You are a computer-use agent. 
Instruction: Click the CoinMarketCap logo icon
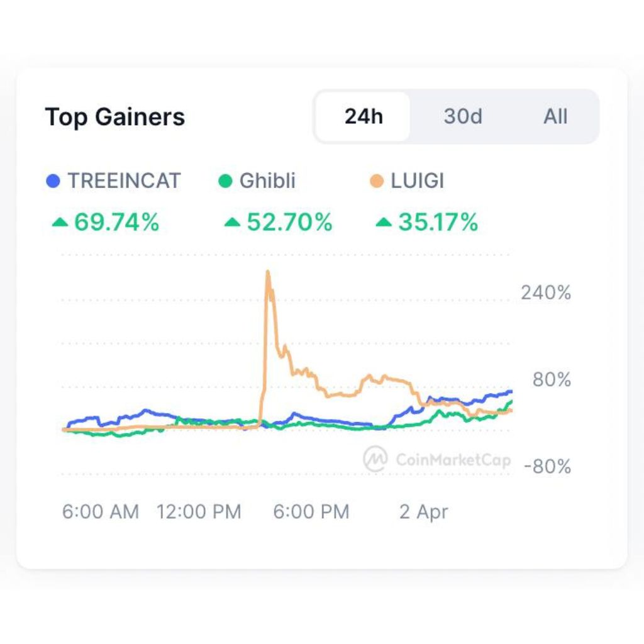(x=375, y=458)
